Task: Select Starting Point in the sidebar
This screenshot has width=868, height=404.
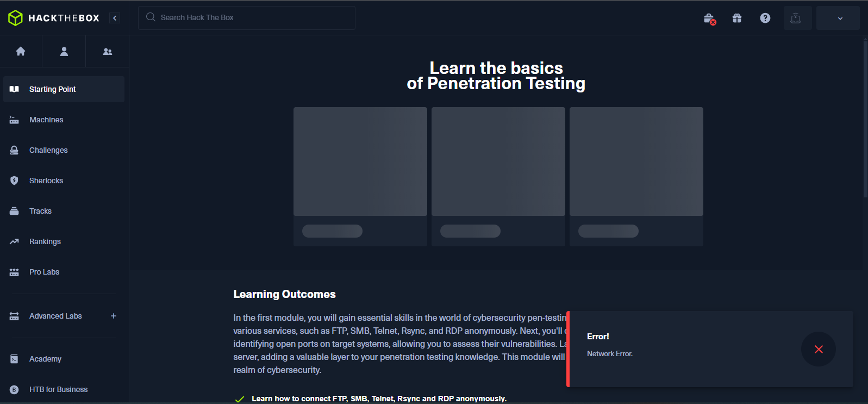Action: click(64, 89)
